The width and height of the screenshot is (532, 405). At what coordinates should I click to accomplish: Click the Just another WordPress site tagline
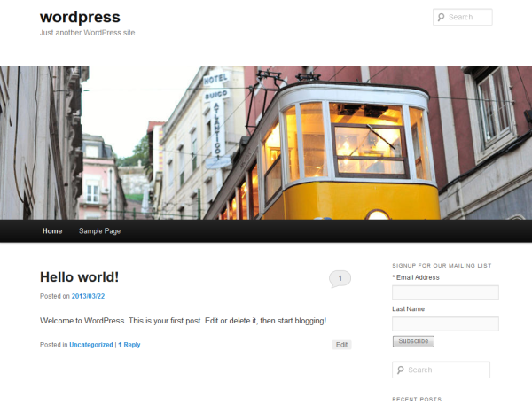point(87,33)
